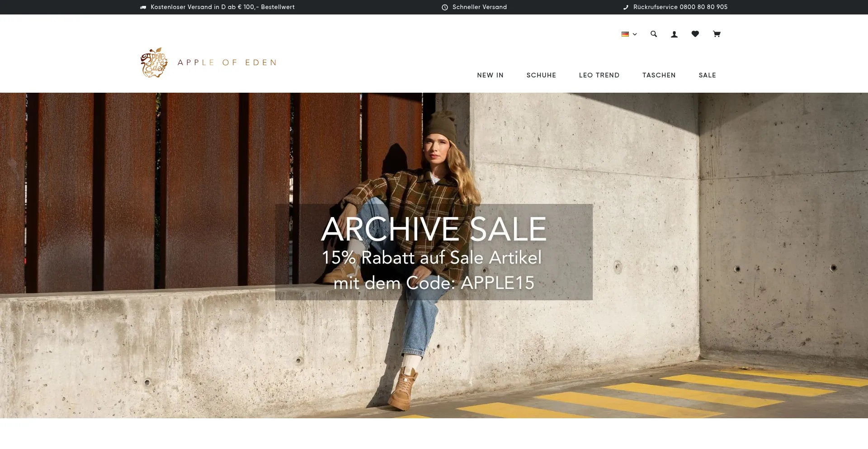The height and width of the screenshot is (449, 868).
Task: Open the wishlist heart icon
Action: [x=695, y=34]
